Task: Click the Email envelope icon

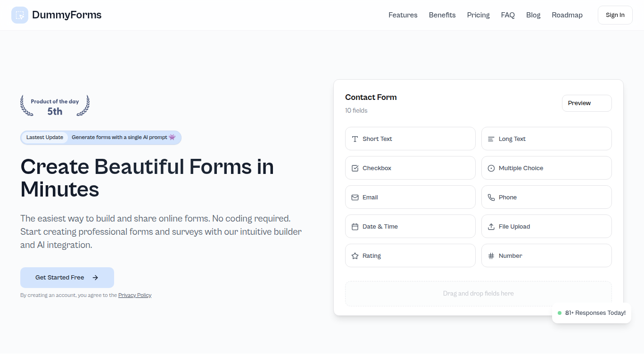Action: click(355, 197)
